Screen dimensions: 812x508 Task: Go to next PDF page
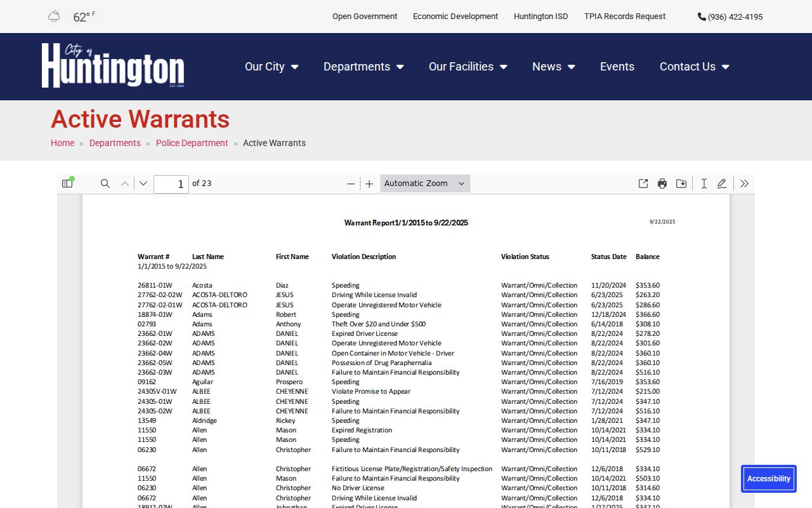click(143, 184)
